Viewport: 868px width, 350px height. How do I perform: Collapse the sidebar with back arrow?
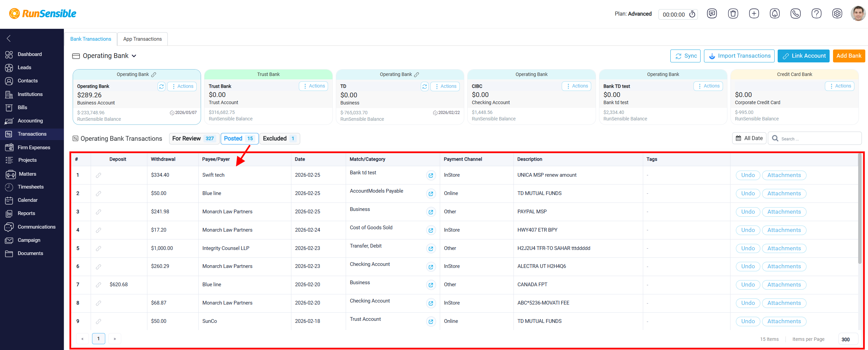[x=9, y=38]
